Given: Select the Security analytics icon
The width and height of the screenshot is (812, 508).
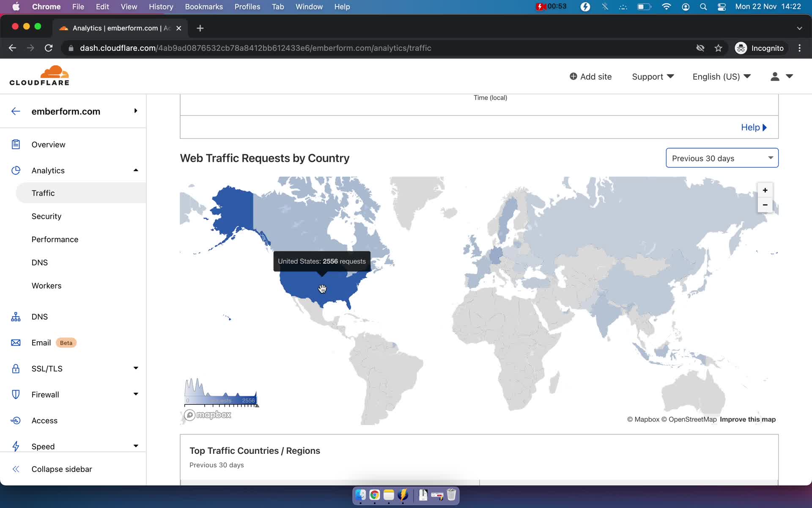Looking at the screenshot, I should coord(47,216).
